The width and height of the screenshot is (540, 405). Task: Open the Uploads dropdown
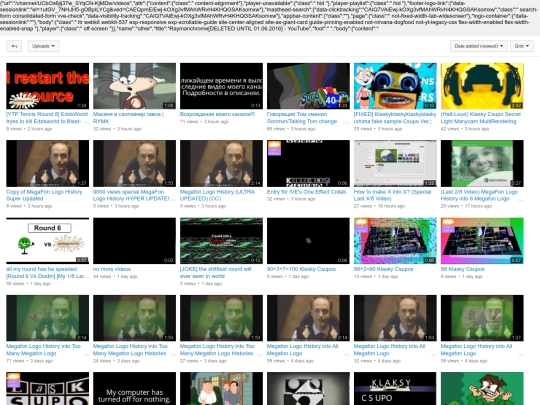[44, 46]
